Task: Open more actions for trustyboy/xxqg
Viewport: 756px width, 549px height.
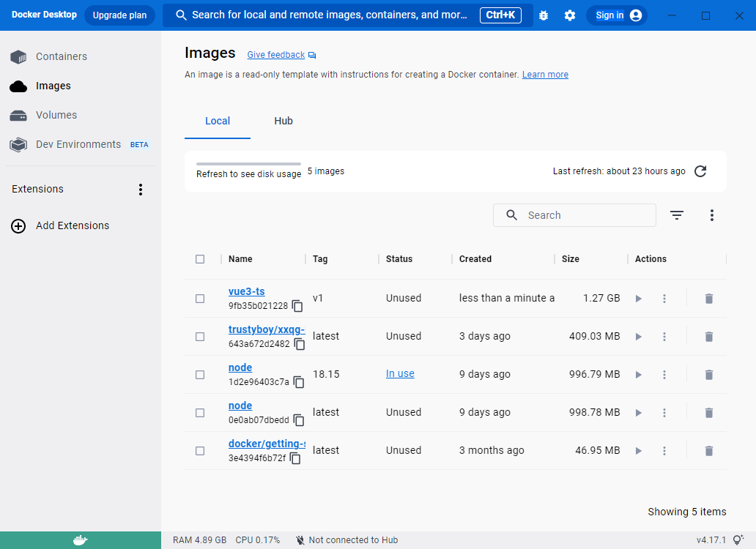Action: [x=664, y=337]
